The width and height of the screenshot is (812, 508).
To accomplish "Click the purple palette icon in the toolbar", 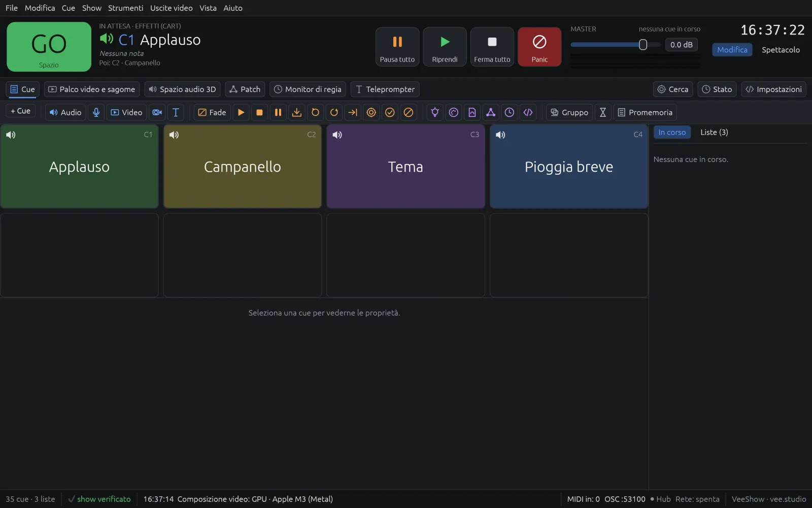I will point(454,112).
